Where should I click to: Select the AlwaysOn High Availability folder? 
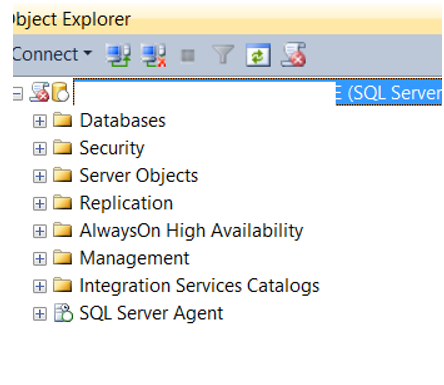[x=191, y=231]
